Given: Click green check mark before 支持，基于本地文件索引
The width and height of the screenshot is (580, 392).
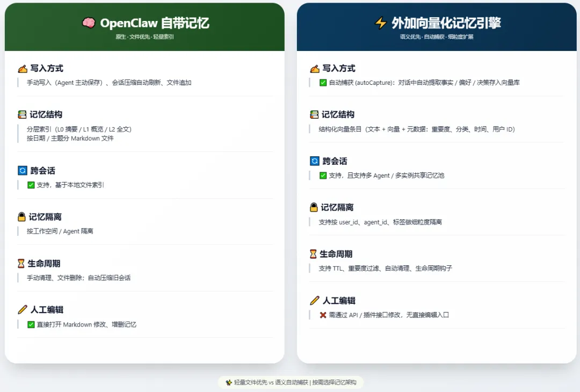Looking at the screenshot, I should (x=31, y=185).
